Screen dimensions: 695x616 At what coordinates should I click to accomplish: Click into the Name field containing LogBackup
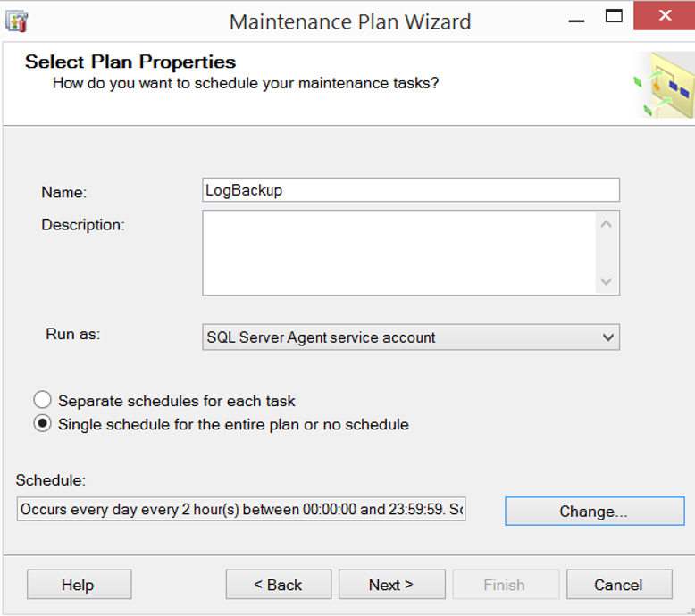tap(411, 190)
